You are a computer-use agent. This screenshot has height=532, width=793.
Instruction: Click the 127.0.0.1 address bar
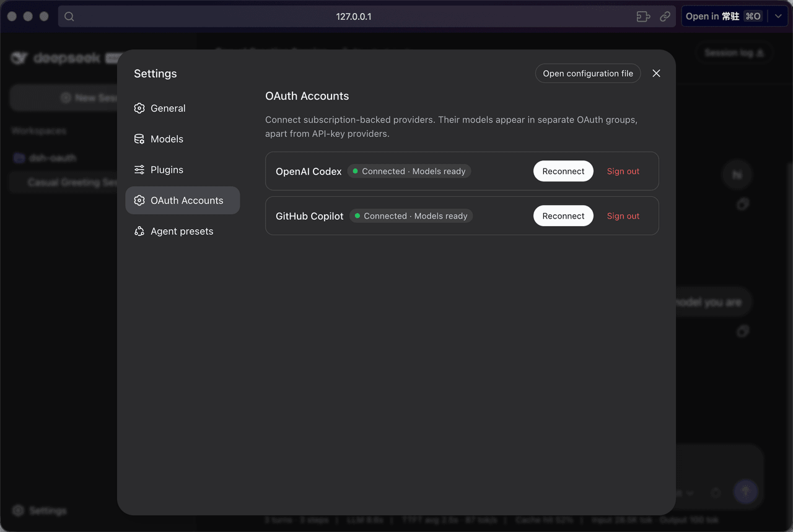point(367,17)
